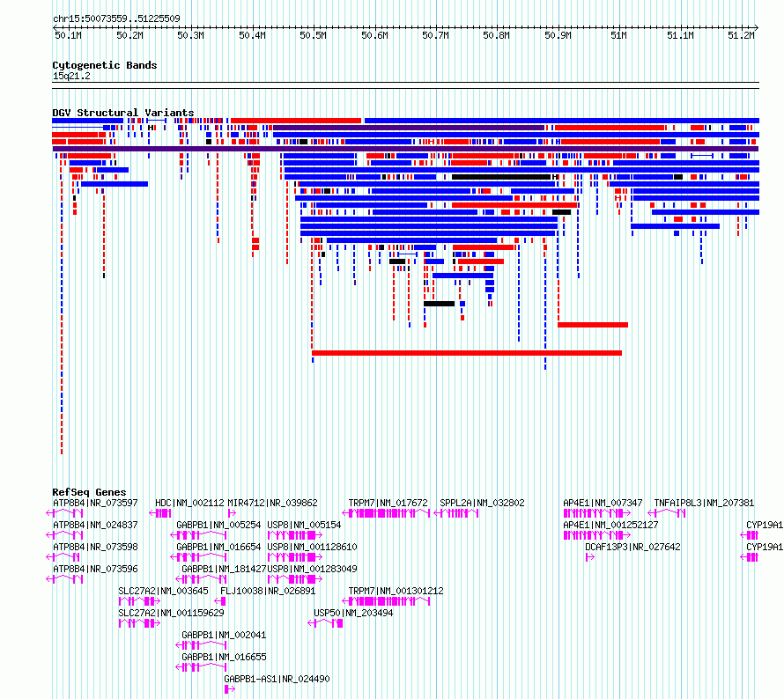Click the RefSeq Genes track title
Screen dimensions: 784x699
click(89, 492)
